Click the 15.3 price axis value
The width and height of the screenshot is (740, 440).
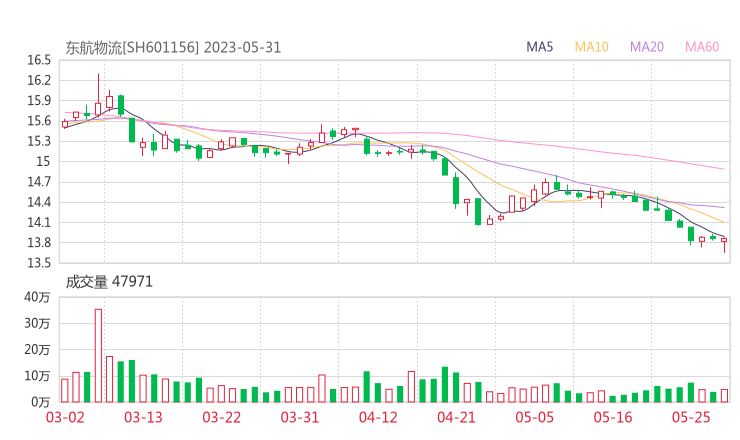39,142
